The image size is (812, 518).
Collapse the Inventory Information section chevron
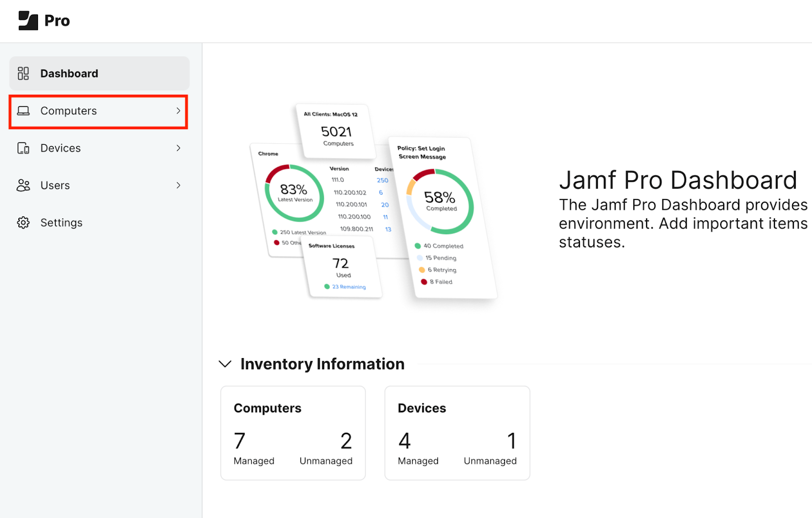225,364
